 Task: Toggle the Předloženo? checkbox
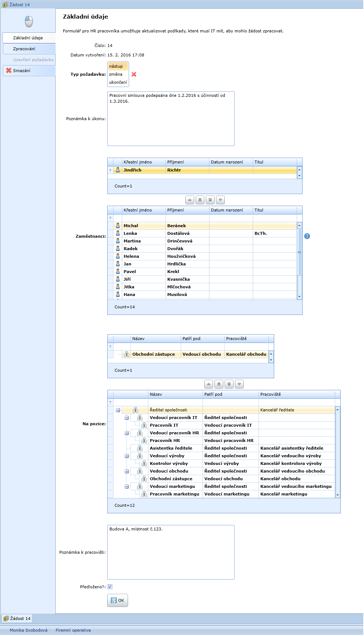pyautogui.click(x=110, y=586)
